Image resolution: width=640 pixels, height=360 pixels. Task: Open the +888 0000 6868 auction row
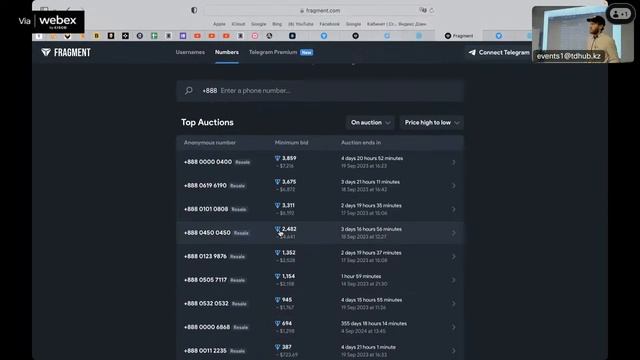(320, 327)
